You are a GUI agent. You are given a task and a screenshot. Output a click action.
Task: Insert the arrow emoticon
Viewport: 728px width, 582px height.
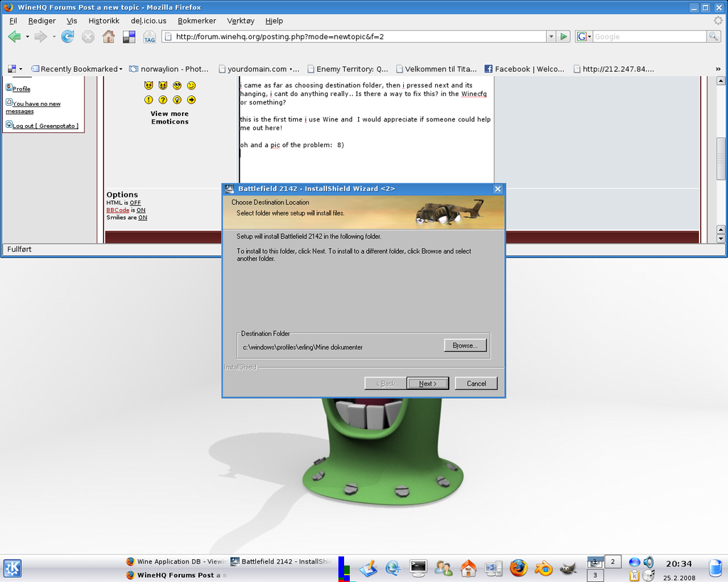point(191,99)
